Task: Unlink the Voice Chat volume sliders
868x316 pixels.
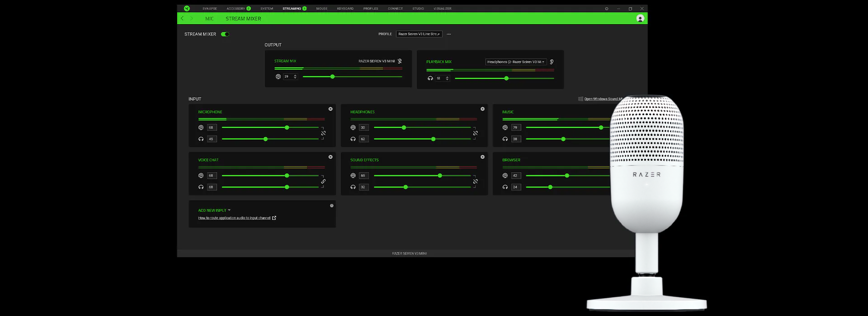Action: click(323, 181)
